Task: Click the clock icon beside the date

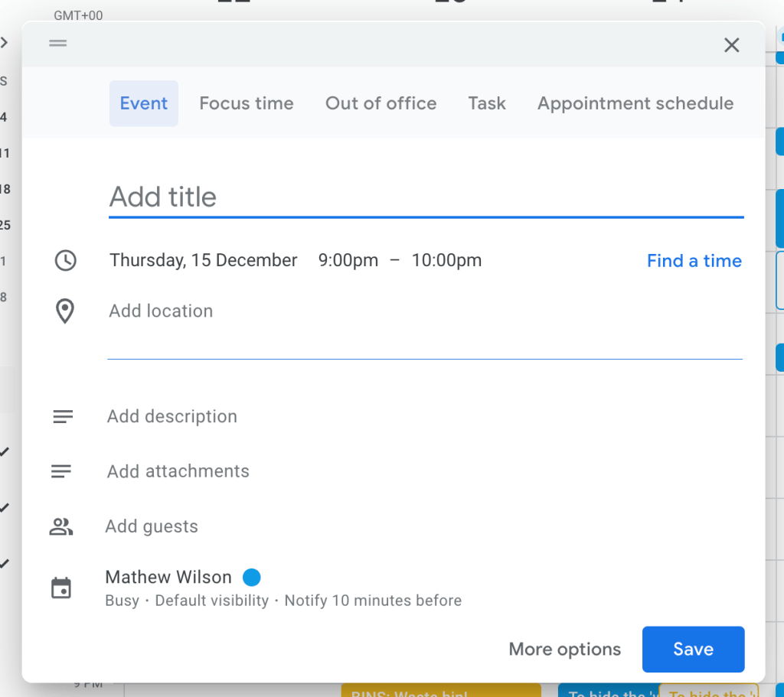Action: 65,261
